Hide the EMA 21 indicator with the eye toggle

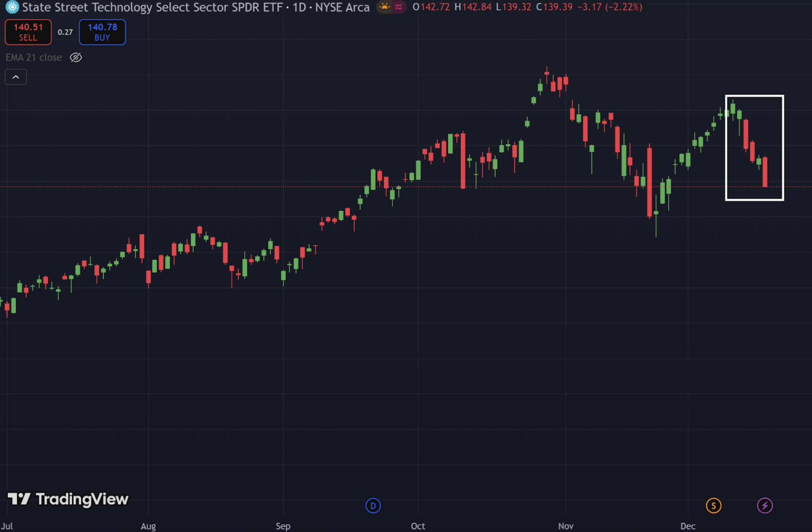tap(76, 58)
